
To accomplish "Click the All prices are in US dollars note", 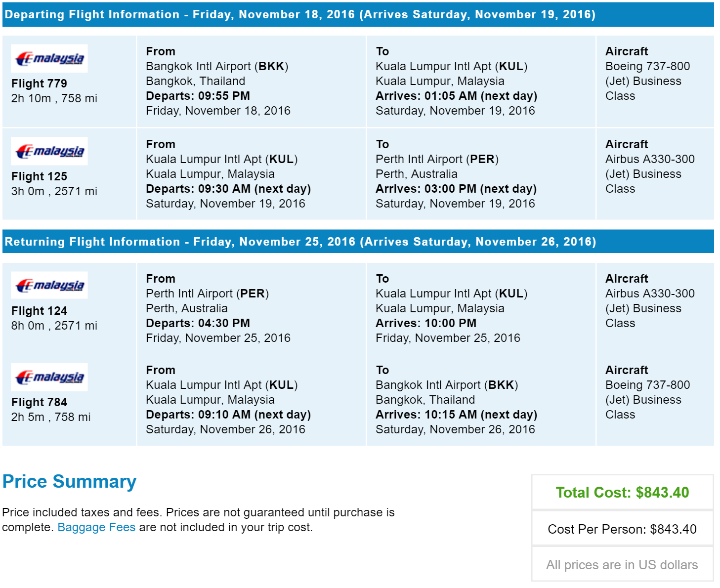I will tap(622, 565).
